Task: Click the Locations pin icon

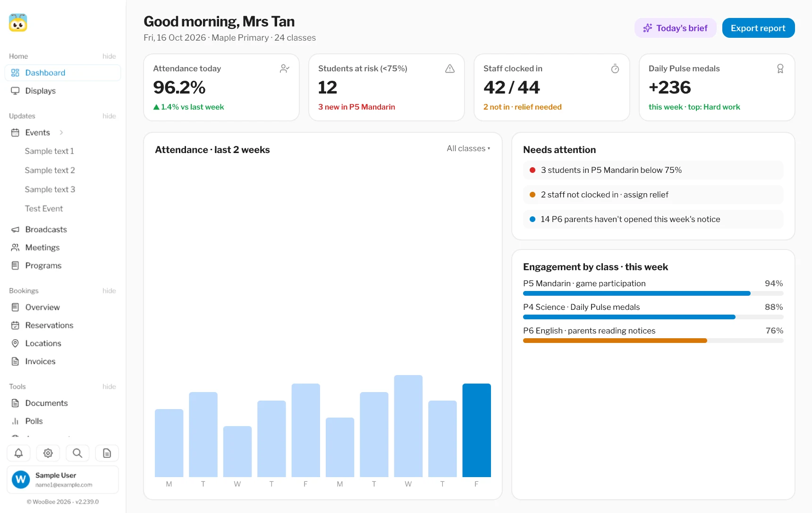Action: click(15, 343)
